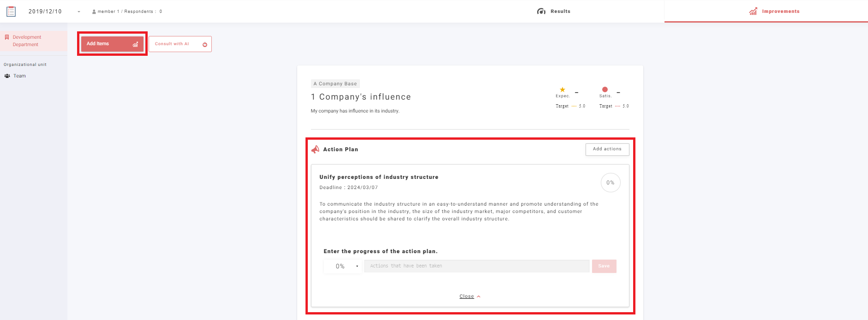Click the yellow Expec. star icon

coord(563,89)
